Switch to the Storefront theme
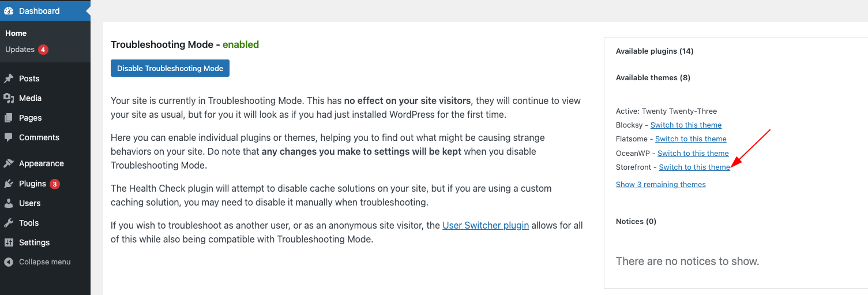This screenshot has width=868, height=295. click(x=694, y=167)
